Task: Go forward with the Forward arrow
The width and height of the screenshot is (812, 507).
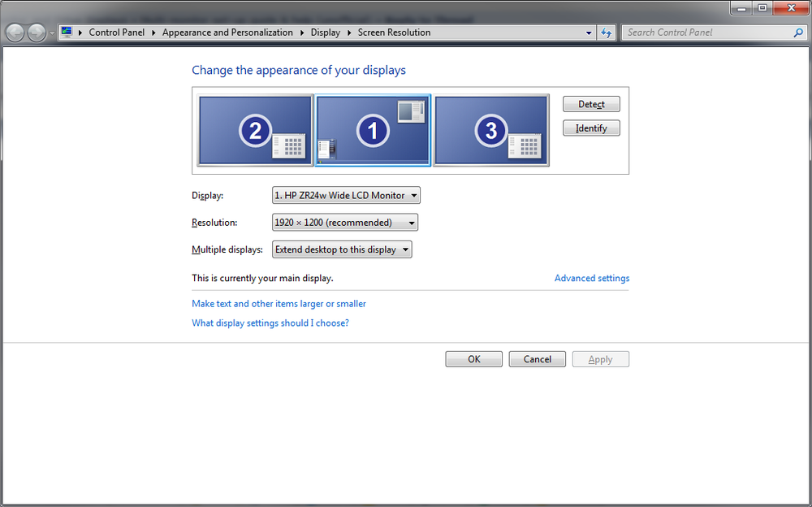Action: click(37, 32)
